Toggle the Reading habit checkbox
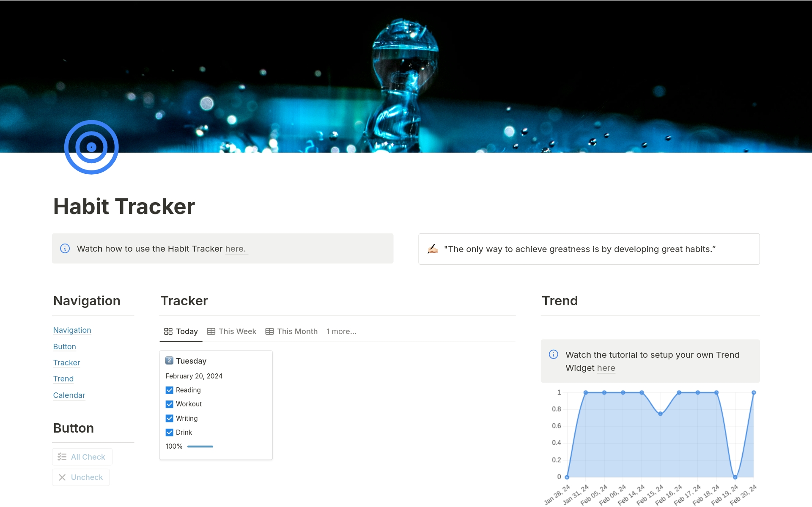 click(x=170, y=389)
